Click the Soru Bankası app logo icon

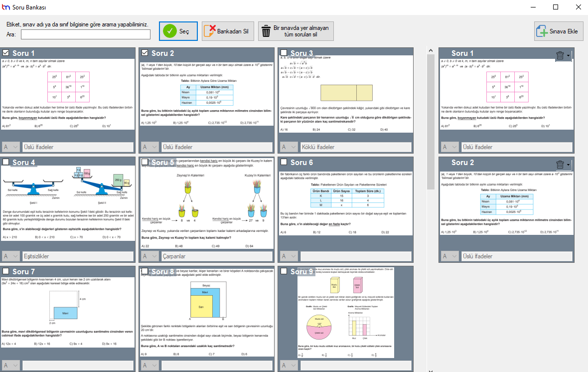[6, 7]
